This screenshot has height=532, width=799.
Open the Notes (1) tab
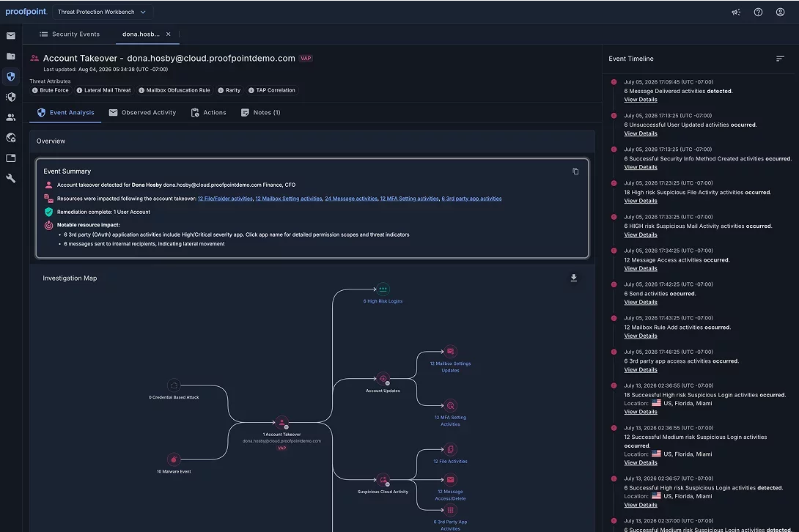pos(260,113)
